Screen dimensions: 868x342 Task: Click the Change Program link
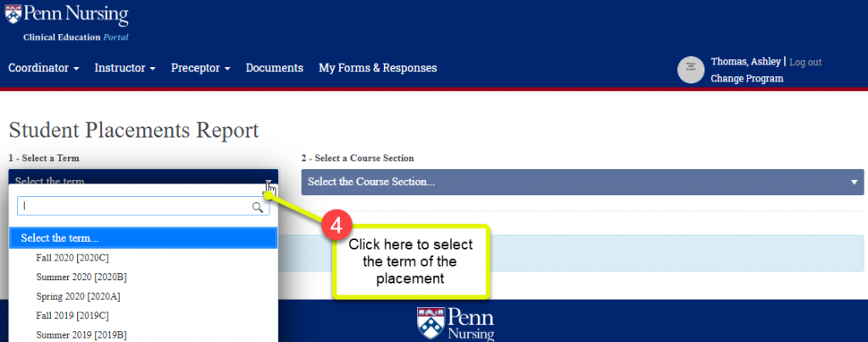[x=747, y=78]
